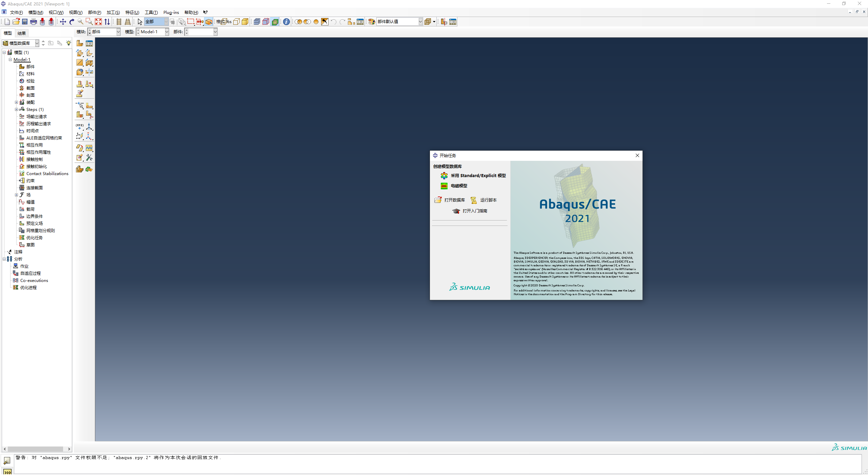
Task: Select the Create Part tool
Action: [x=79, y=43]
